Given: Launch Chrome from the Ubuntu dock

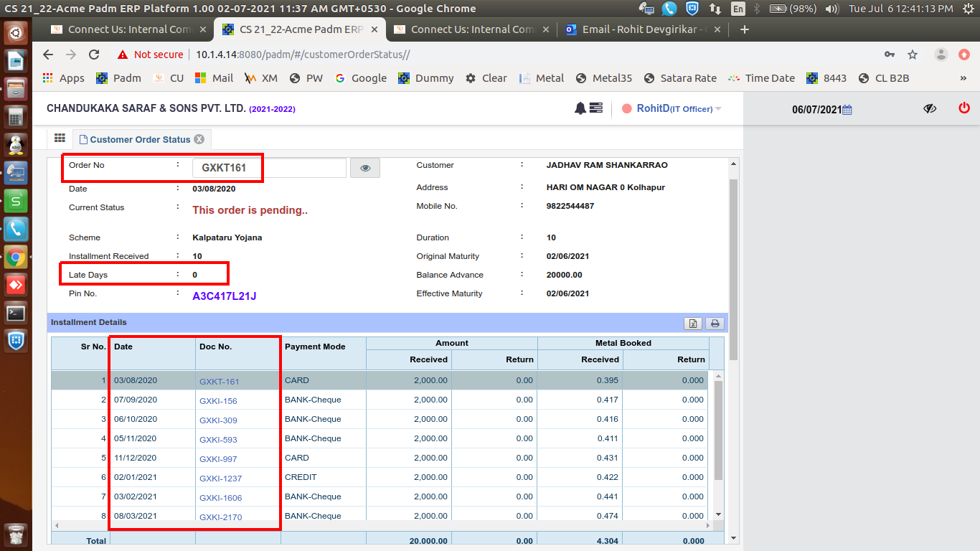Looking at the screenshot, I should [16, 257].
